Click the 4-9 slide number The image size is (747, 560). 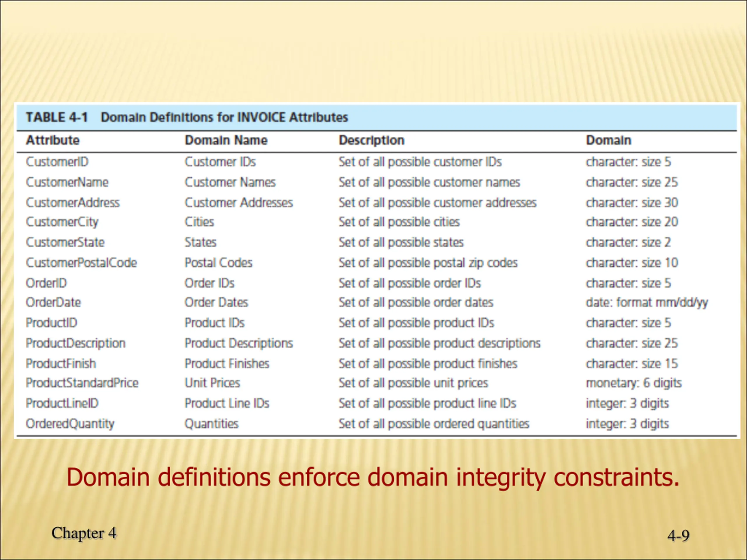(678, 535)
